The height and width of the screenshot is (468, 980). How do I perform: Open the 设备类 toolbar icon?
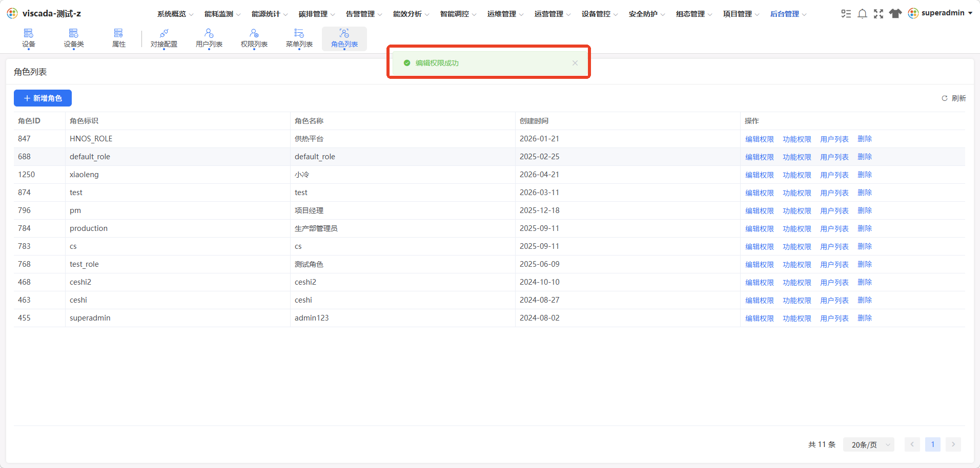74,38
